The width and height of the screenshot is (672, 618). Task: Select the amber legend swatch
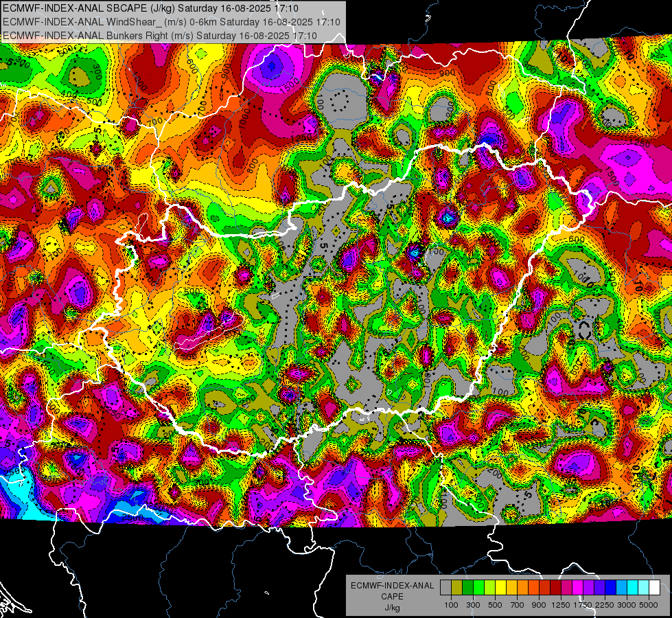511,588
